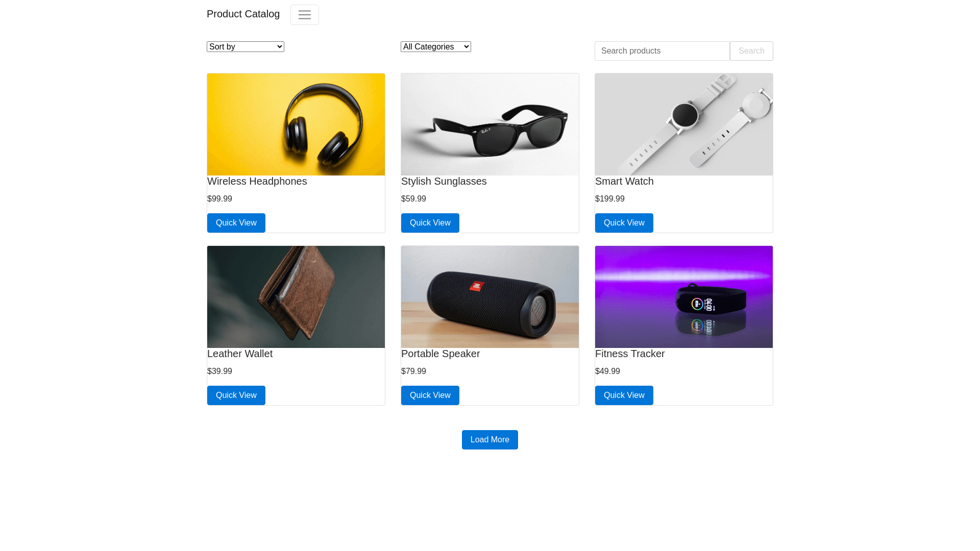Click the Fitness Tracker image
980x551 pixels.
[684, 297]
